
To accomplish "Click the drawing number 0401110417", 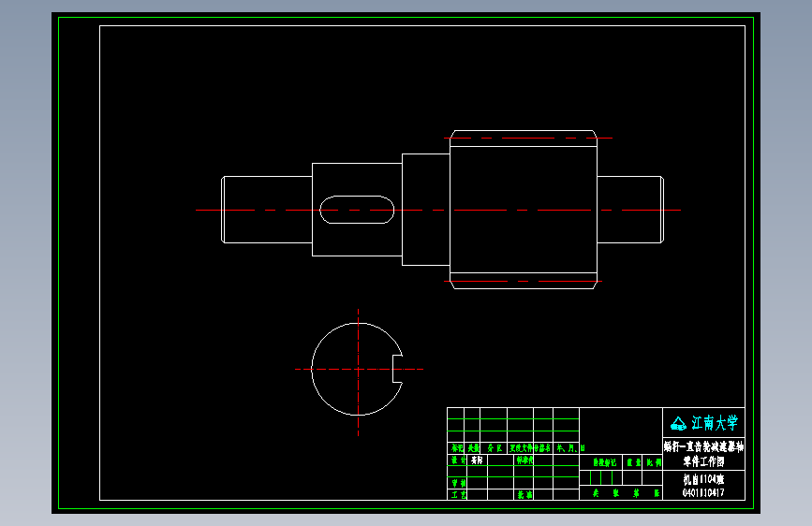I will point(703,493).
